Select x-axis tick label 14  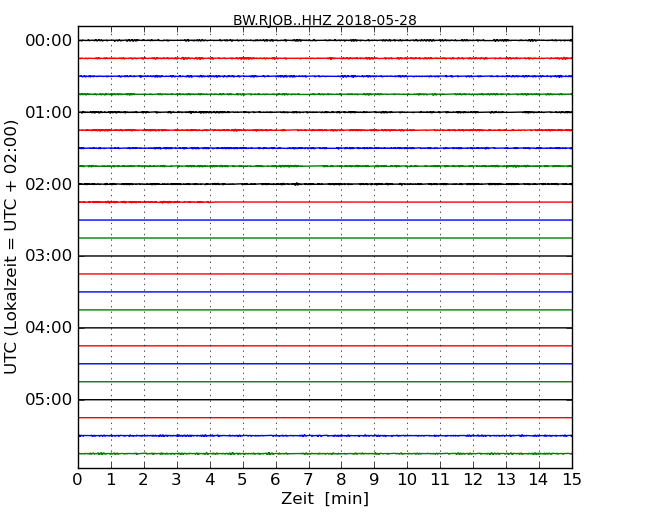click(x=539, y=480)
